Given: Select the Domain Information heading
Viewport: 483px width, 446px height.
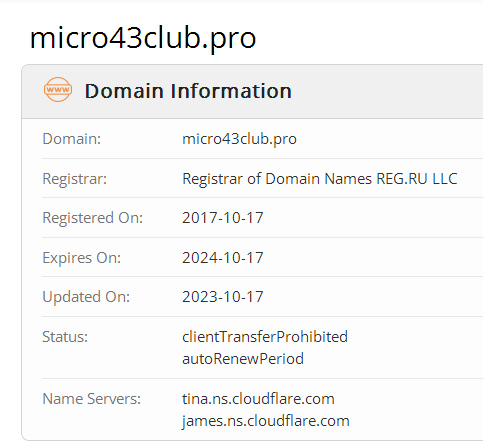Looking at the screenshot, I should 188,91.
